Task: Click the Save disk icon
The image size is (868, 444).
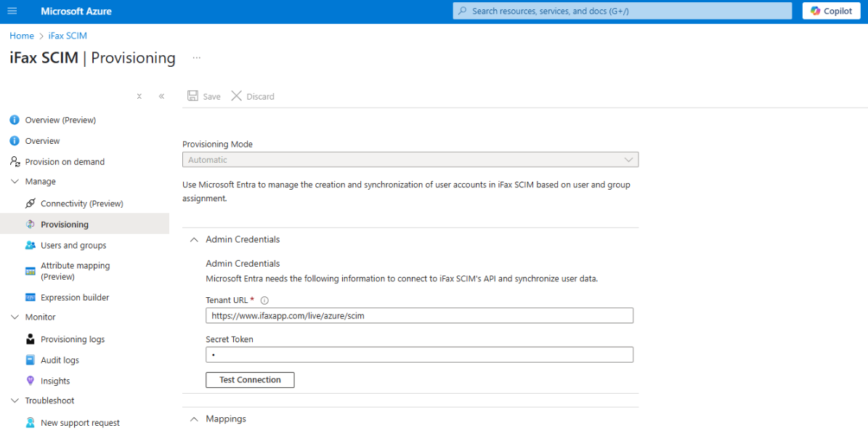Action: 192,96
